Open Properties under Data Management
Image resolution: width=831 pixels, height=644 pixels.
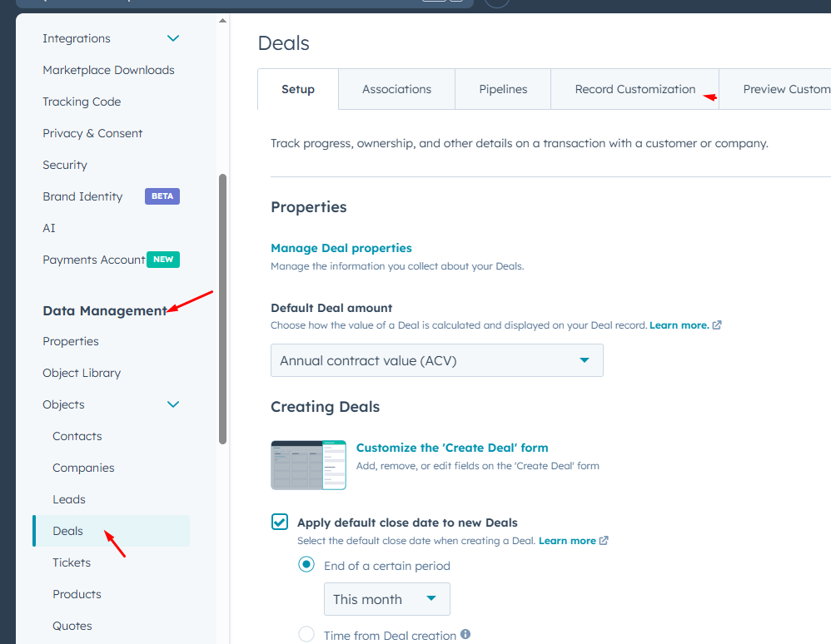[x=71, y=342]
